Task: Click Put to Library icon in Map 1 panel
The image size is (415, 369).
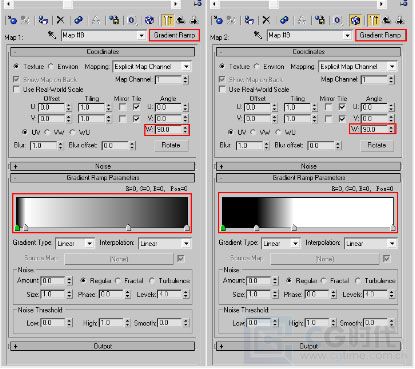Action: click(114, 21)
